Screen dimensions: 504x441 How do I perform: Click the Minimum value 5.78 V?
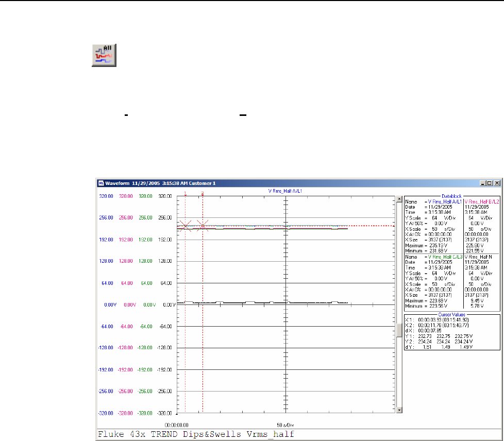[x=477, y=306]
